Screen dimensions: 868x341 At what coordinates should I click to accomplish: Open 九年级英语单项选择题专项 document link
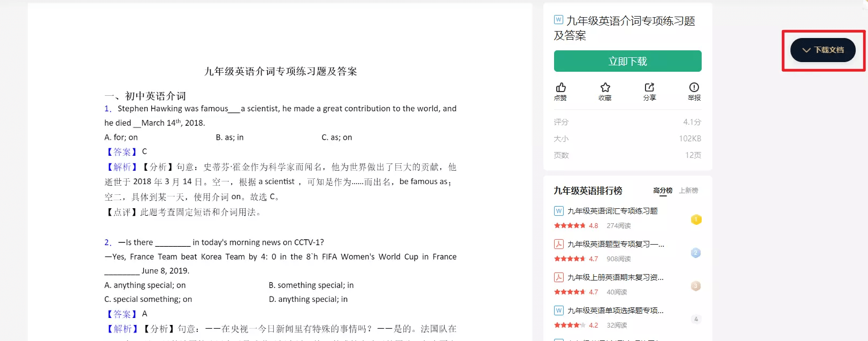tap(615, 310)
